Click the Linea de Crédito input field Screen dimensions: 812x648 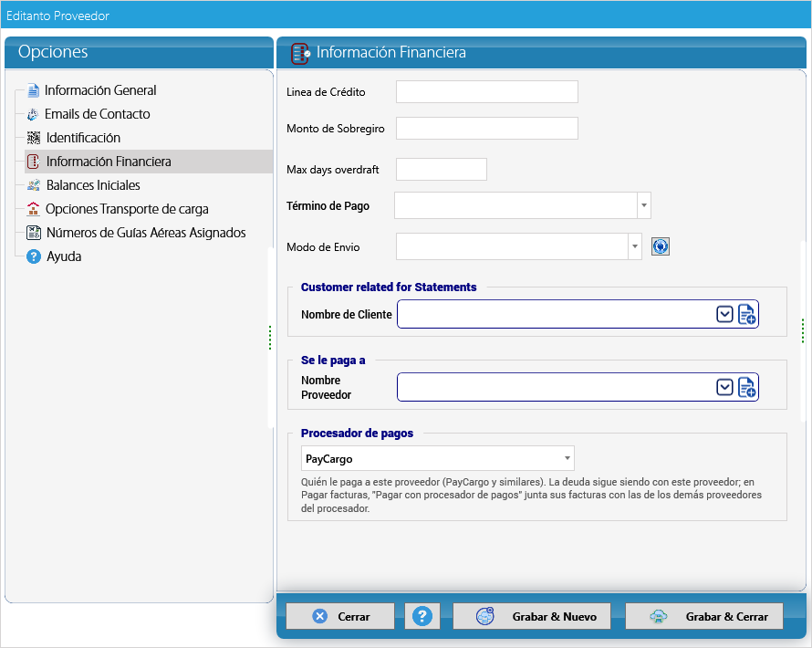pyautogui.click(x=487, y=91)
